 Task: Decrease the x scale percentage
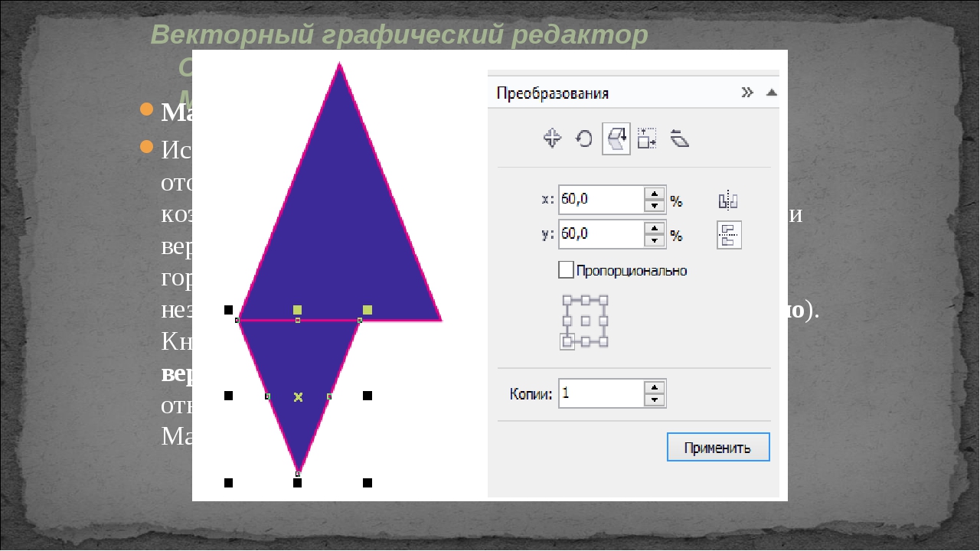[654, 206]
